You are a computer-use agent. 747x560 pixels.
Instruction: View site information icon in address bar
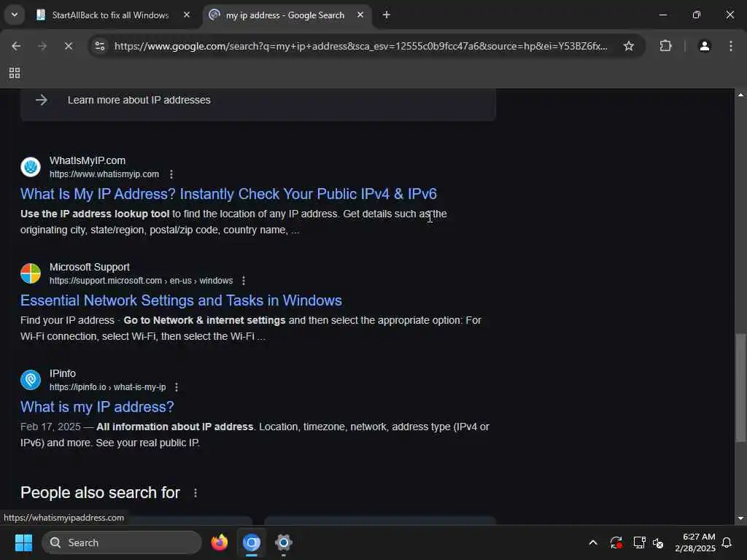tap(100, 46)
